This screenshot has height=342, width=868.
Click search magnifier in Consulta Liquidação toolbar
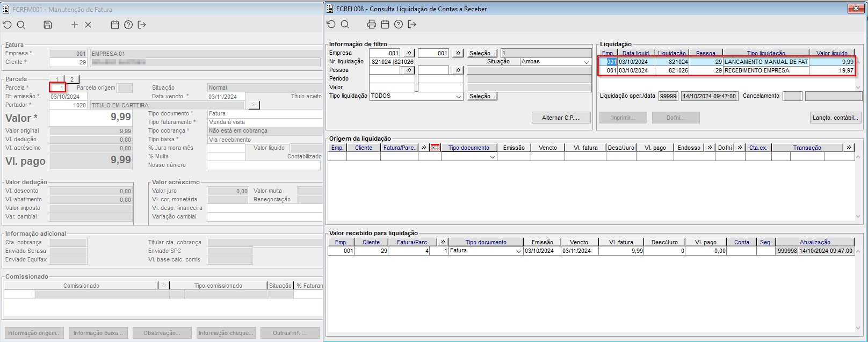click(345, 24)
